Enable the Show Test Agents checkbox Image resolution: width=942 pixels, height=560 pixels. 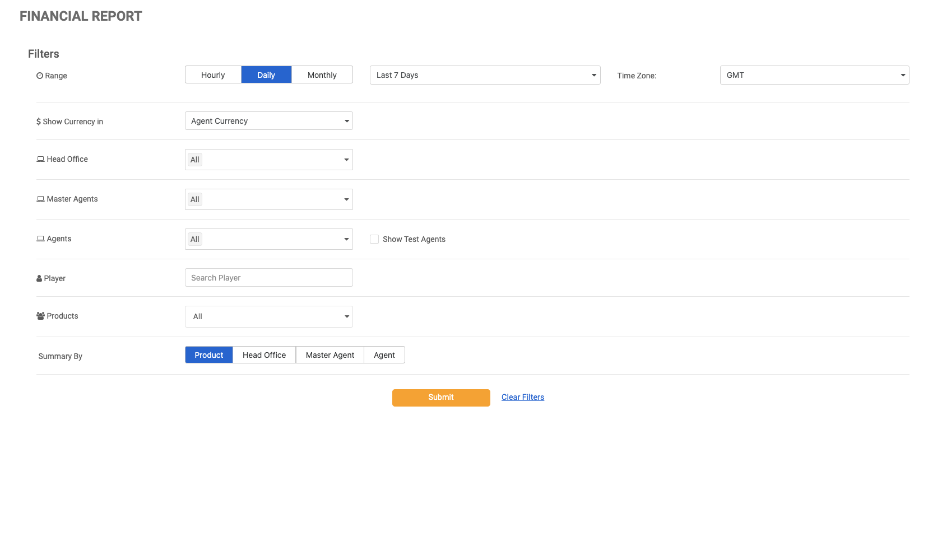click(x=374, y=239)
